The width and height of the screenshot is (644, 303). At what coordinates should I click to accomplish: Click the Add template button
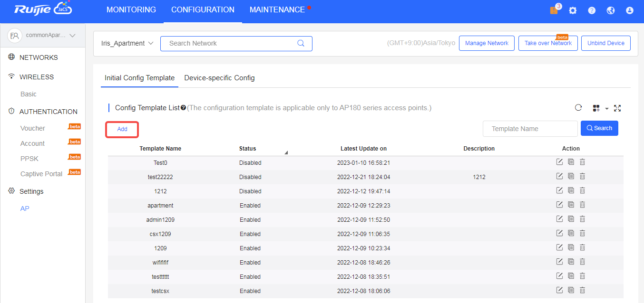pyautogui.click(x=122, y=129)
